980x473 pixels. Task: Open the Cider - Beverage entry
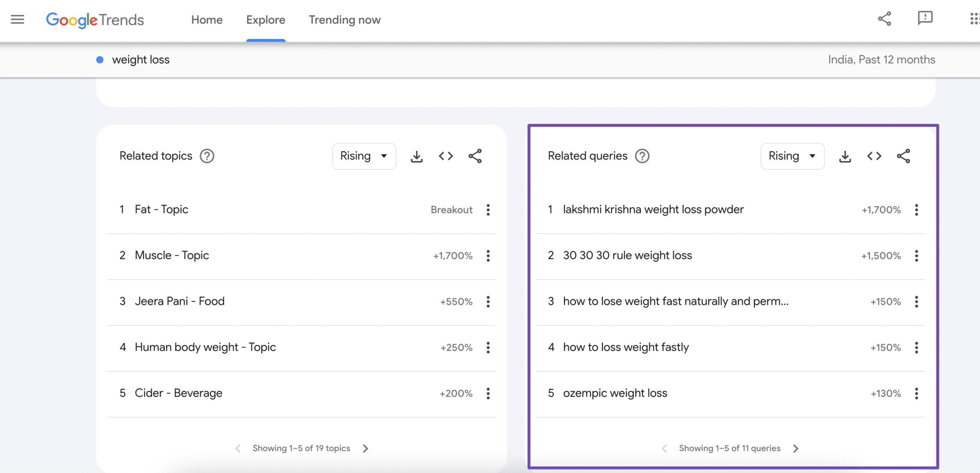(x=178, y=393)
